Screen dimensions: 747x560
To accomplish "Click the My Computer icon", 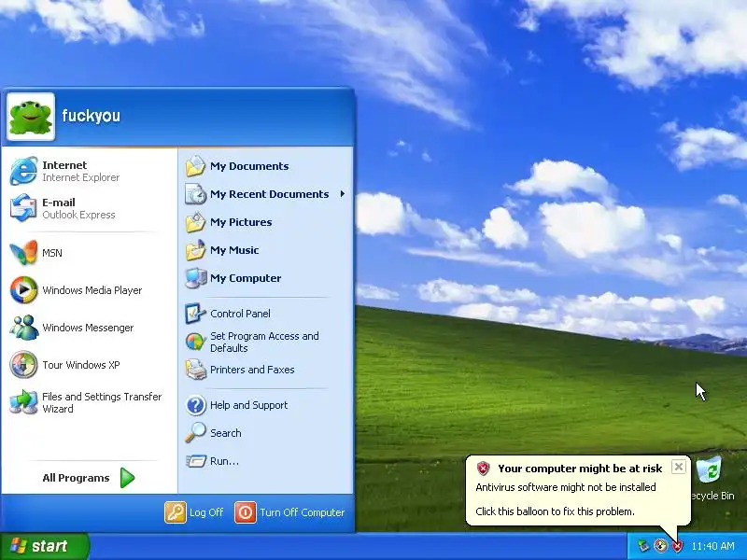I will pyautogui.click(x=195, y=278).
